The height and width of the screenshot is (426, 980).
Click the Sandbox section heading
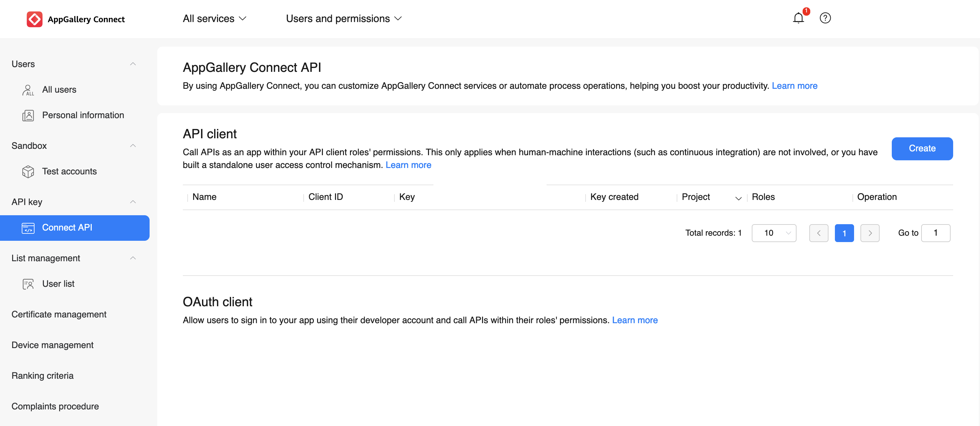(29, 146)
